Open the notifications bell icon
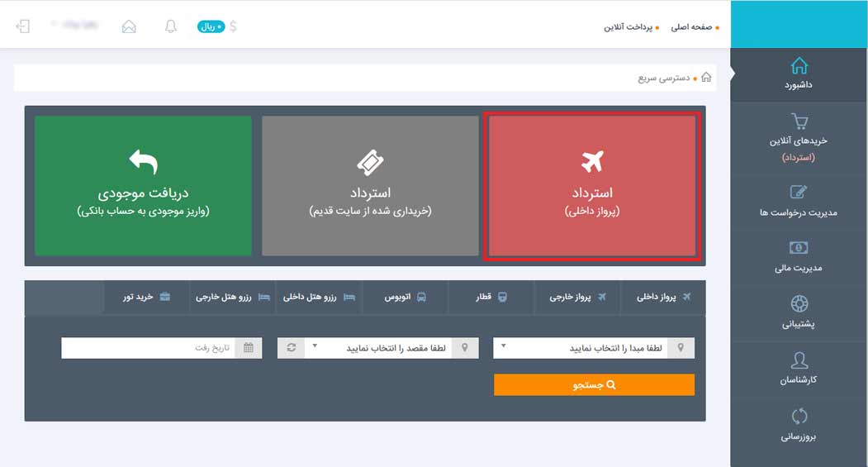The height and width of the screenshot is (467, 868). (x=171, y=26)
